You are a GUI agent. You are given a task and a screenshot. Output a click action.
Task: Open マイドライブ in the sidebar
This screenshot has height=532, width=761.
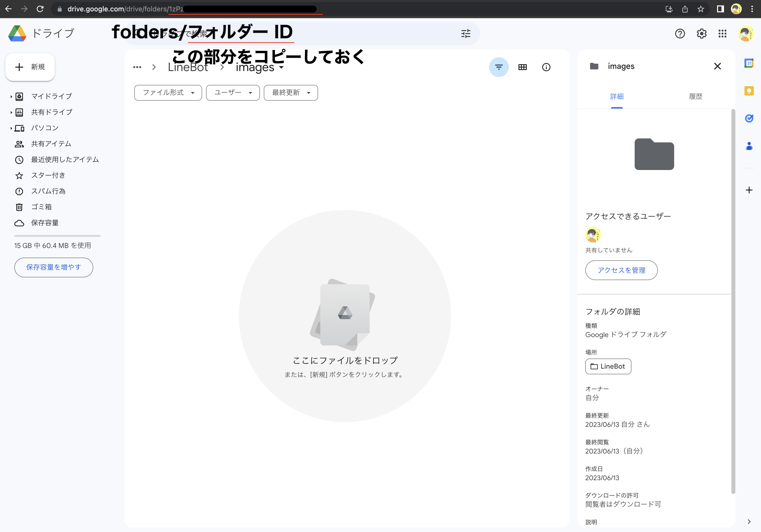point(52,96)
